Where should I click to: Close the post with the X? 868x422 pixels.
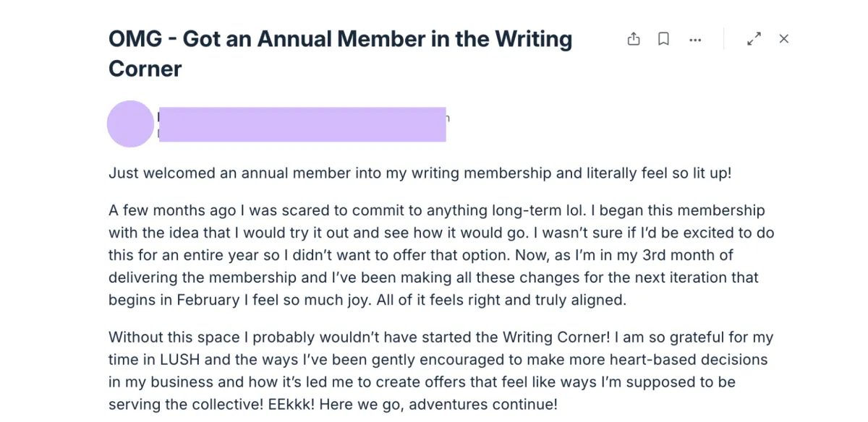click(x=783, y=39)
